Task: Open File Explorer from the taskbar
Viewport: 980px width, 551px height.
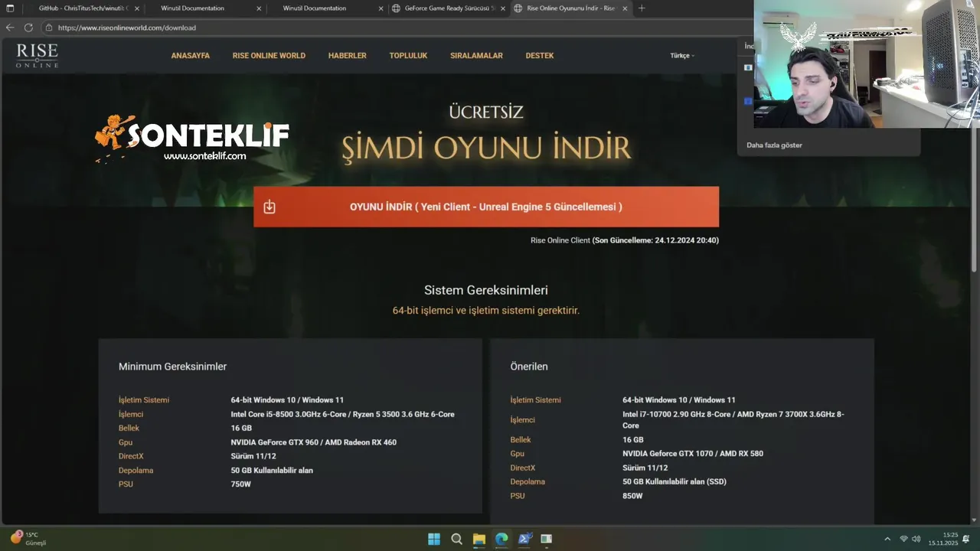Action: click(479, 539)
